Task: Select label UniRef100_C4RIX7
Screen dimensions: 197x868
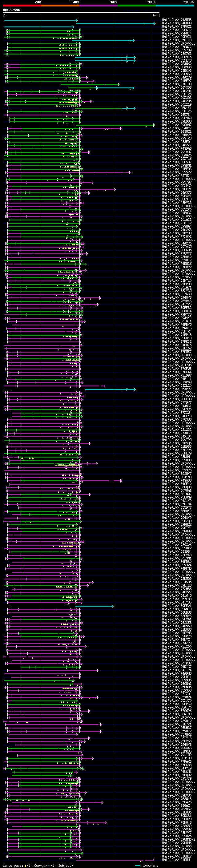Action: click(177, 667)
